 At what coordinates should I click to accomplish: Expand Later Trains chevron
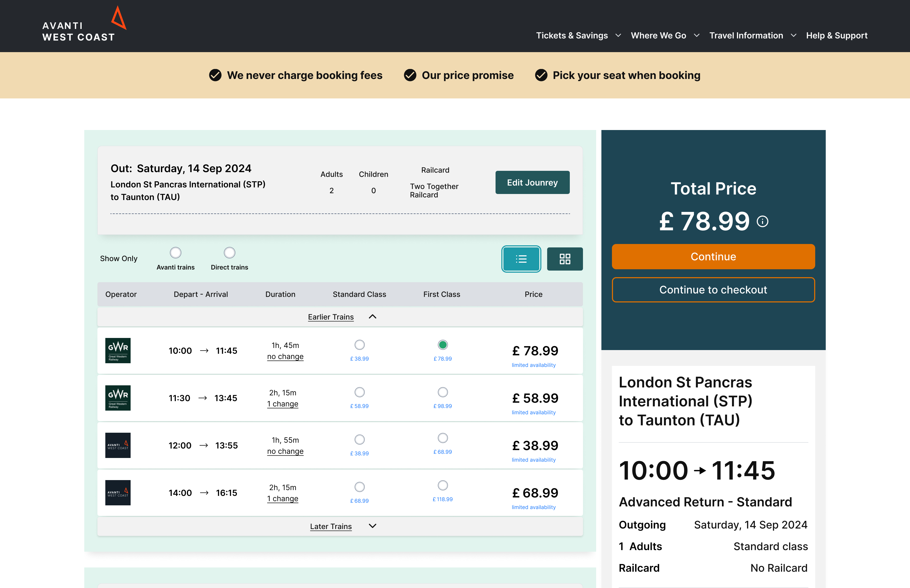(372, 526)
